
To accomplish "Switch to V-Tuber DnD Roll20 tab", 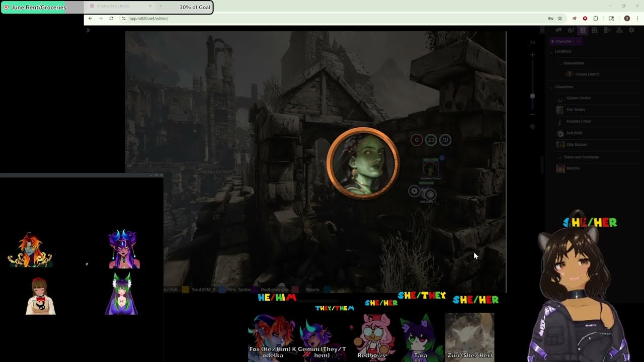I will point(121,7).
